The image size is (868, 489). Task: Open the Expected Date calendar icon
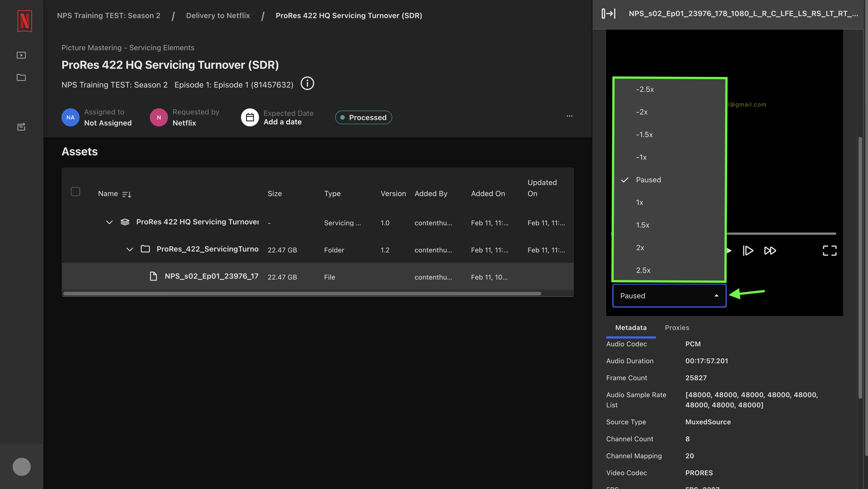coord(250,117)
